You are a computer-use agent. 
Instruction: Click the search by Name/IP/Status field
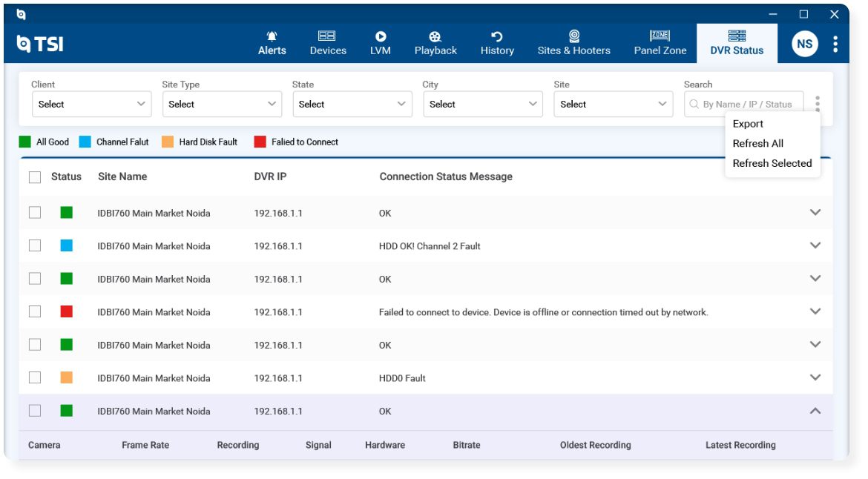click(x=743, y=104)
